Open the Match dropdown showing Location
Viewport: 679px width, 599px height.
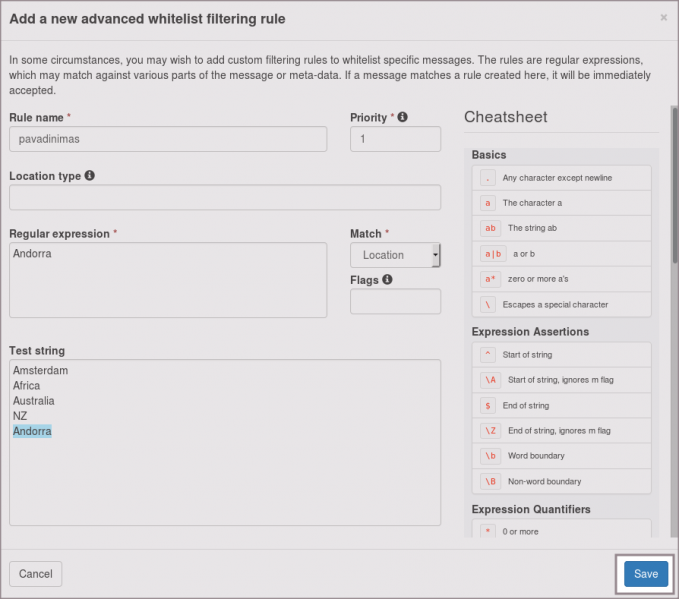395,255
